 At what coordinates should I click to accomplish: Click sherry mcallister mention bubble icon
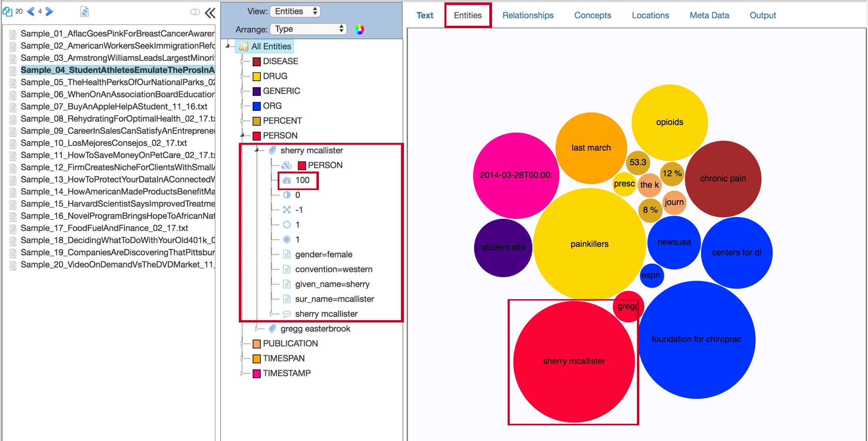pyautogui.click(x=287, y=314)
